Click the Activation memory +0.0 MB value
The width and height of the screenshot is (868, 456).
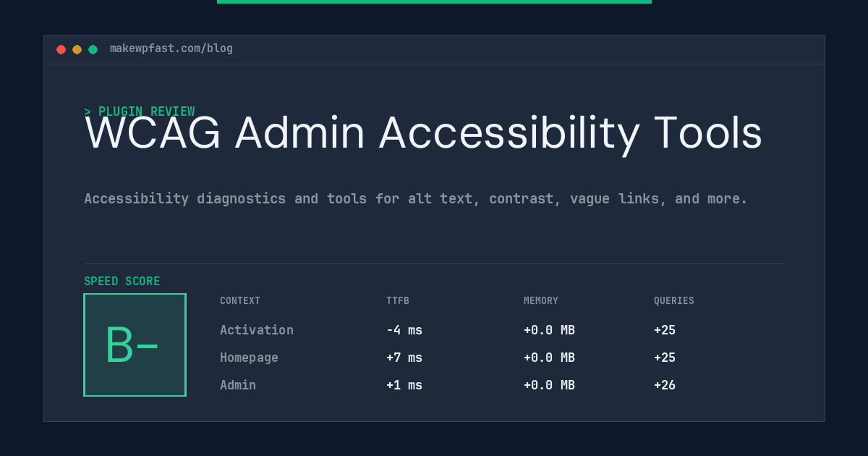click(549, 330)
